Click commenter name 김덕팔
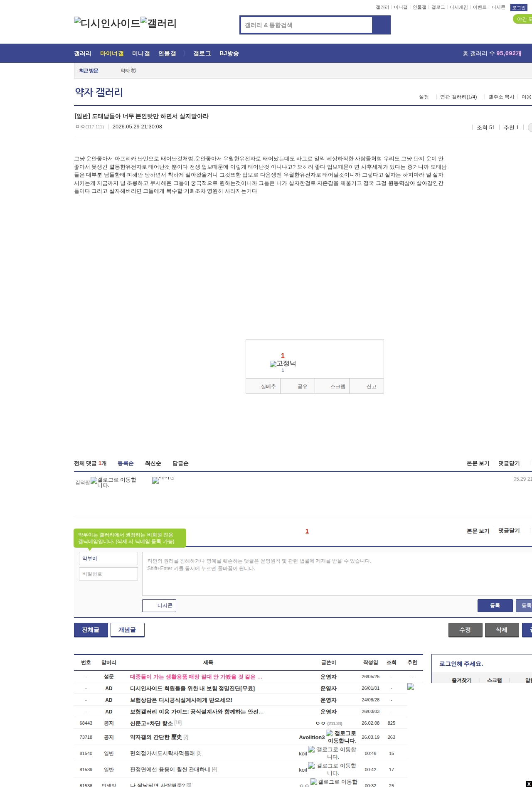532x787 pixels. tap(83, 482)
